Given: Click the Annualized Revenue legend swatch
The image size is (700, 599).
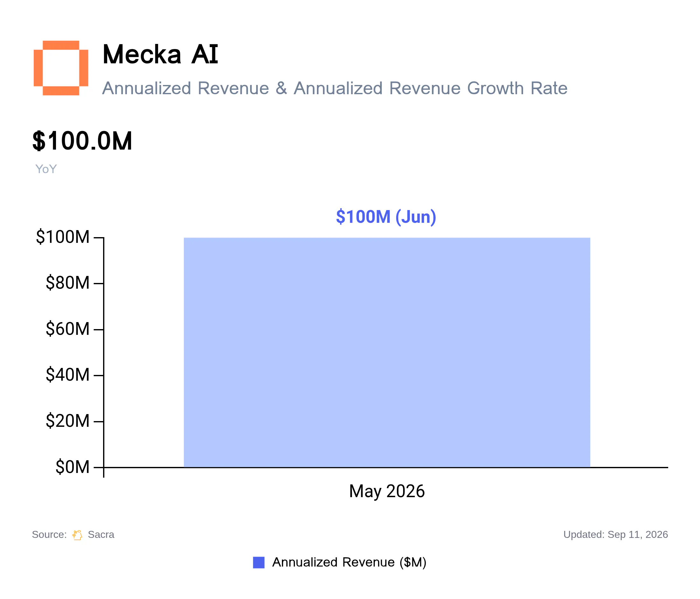Looking at the screenshot, I should pos(259,562).
